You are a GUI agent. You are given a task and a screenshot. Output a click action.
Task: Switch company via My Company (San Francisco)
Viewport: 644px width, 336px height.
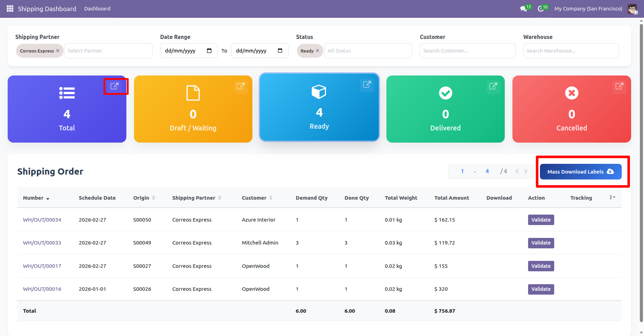click(x=588, y=9)
